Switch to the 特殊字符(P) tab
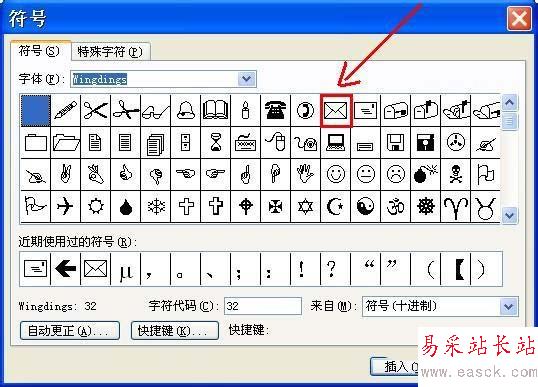This screenshot has width=538, height=387. tap(110, 52)
